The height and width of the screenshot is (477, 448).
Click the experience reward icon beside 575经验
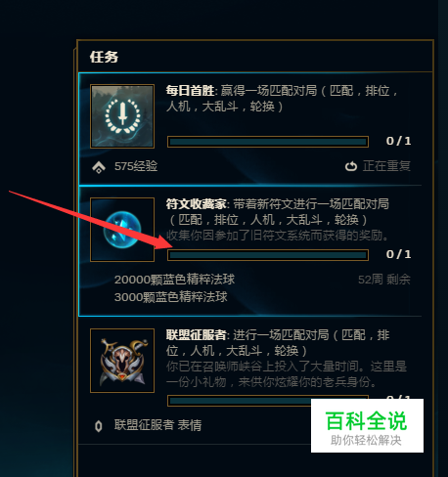tap(99, 167)
